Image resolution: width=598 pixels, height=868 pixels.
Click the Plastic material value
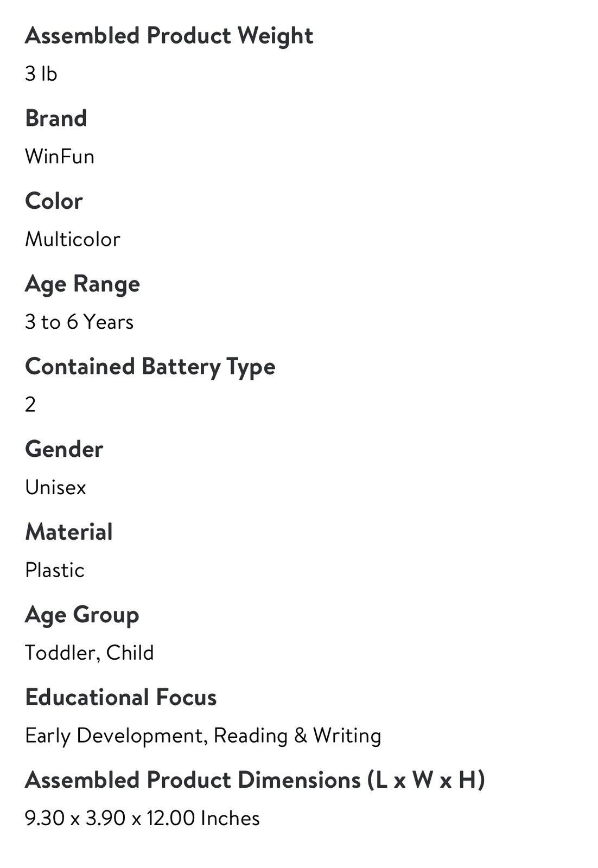coord(55,570)
